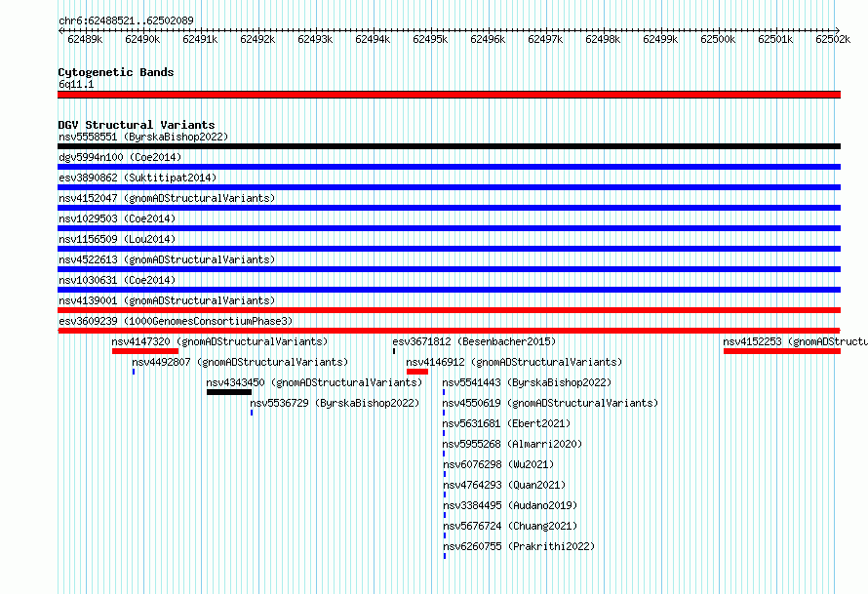Click the blue nsv4152047 feature bar
868x594 pixels.
[x=449, y=208]
